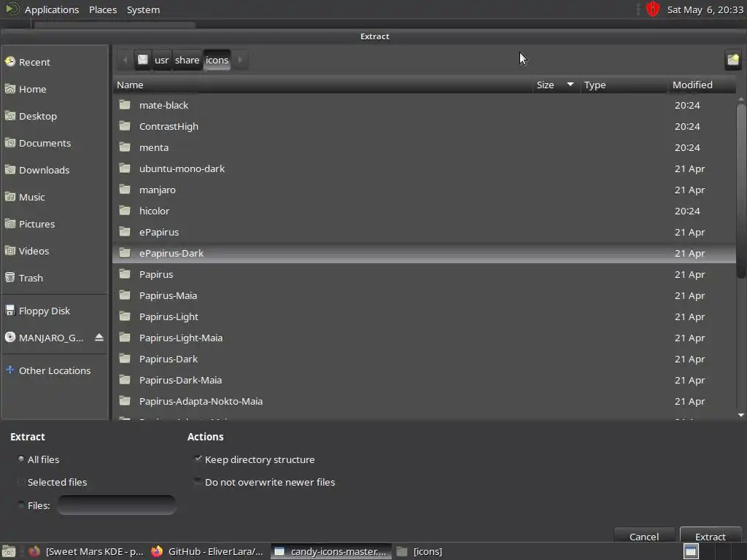Switch to candy-icons-master taskbar window
Viewport: 747px width, 560px height.
(332, 551)
